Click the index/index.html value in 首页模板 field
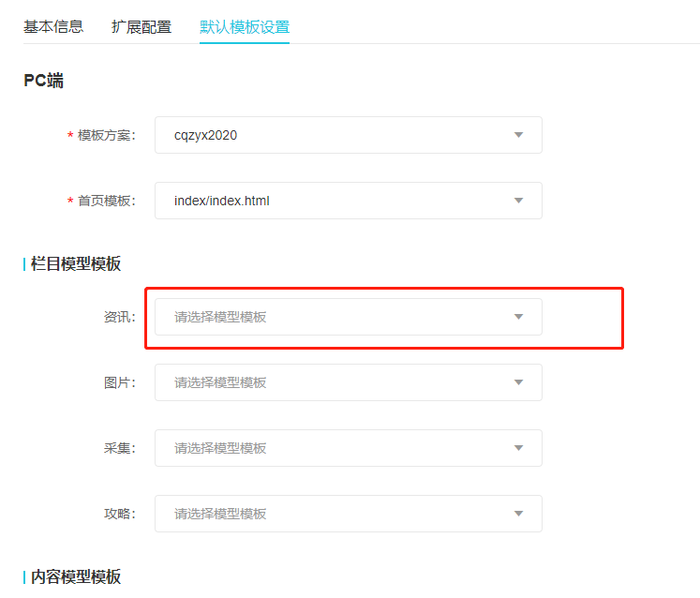 point(222,201)
